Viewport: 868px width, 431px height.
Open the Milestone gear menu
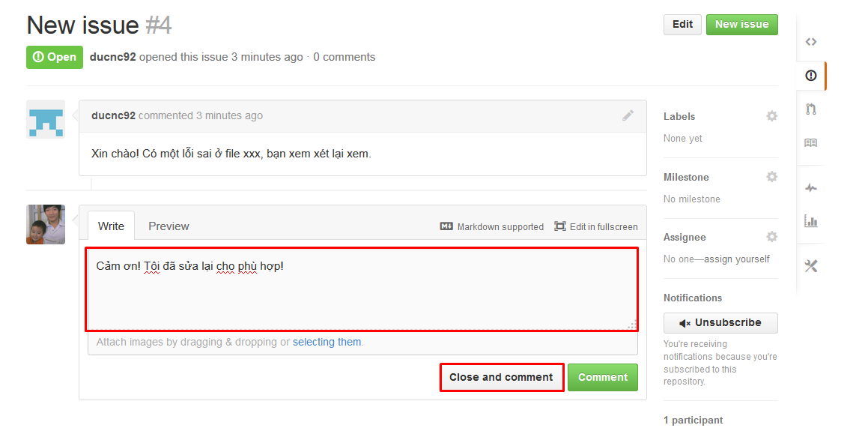click(x=771, y=177)
